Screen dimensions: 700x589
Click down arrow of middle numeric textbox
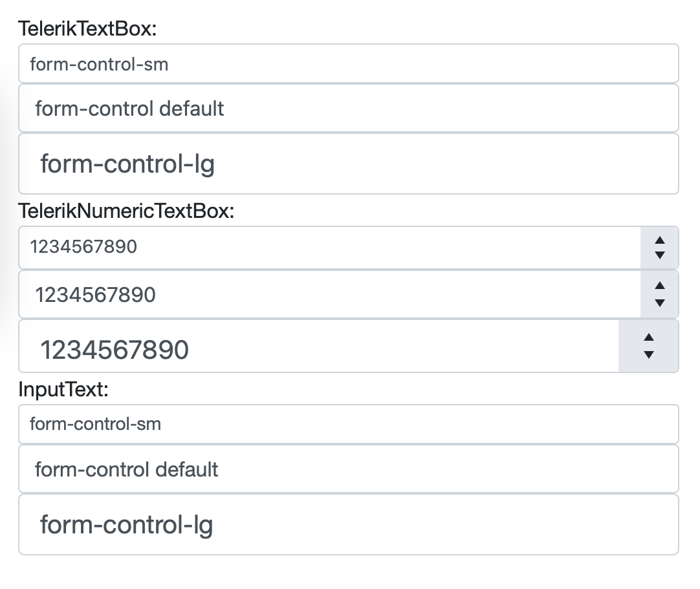click(659, 303)
